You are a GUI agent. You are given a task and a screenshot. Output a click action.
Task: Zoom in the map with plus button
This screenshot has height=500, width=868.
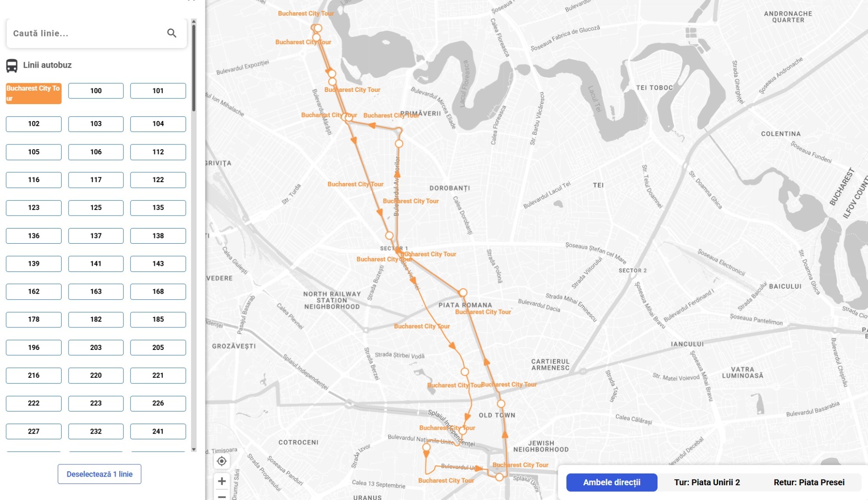point(222,481)
